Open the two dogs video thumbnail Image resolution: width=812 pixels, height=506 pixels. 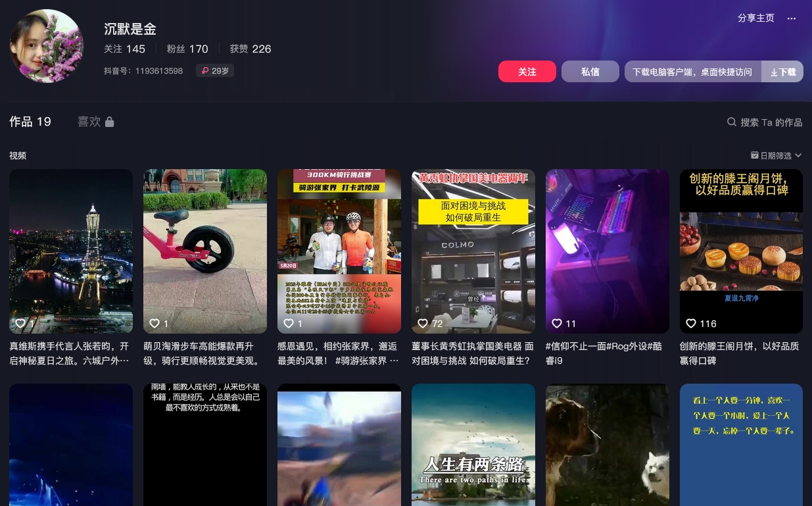click(608, 445)
